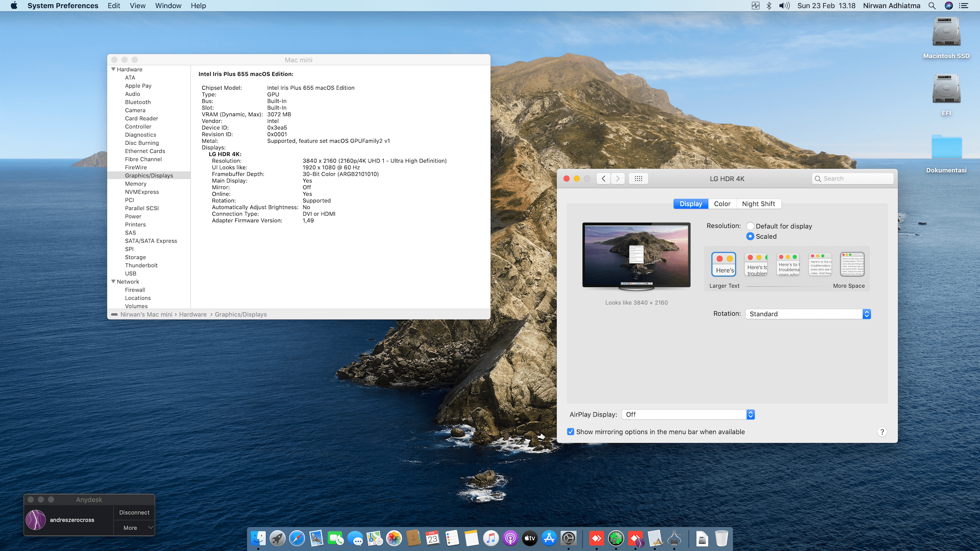Open Contacts book icon in Dock
980x551 pixels.
[413, 538]
